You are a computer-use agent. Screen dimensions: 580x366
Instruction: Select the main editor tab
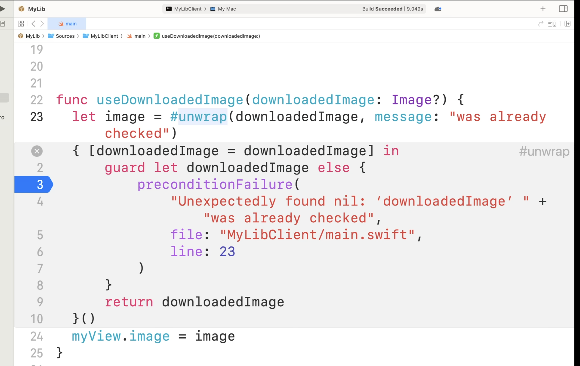[x=67, y=24]
